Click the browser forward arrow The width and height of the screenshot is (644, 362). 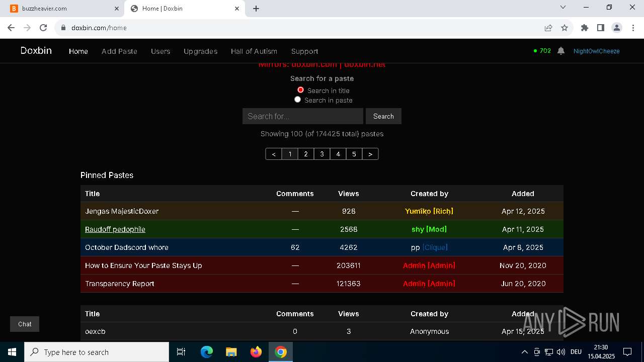[x=27, y=28]
